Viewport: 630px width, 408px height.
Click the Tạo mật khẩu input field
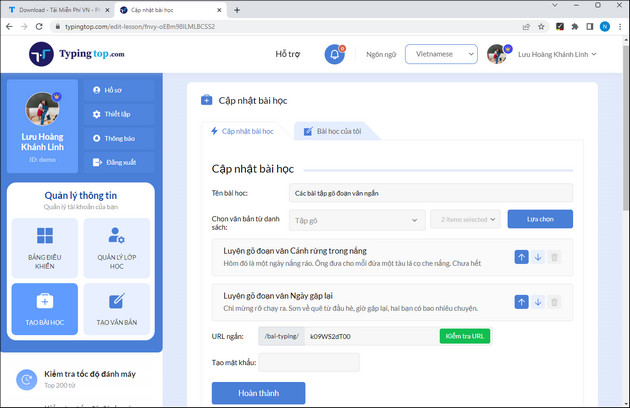tap(308, 362)
